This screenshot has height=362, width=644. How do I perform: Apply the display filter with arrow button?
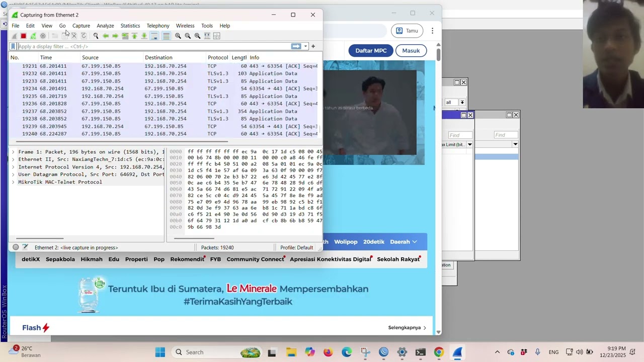pyautogui.click(x=296, y=46)
